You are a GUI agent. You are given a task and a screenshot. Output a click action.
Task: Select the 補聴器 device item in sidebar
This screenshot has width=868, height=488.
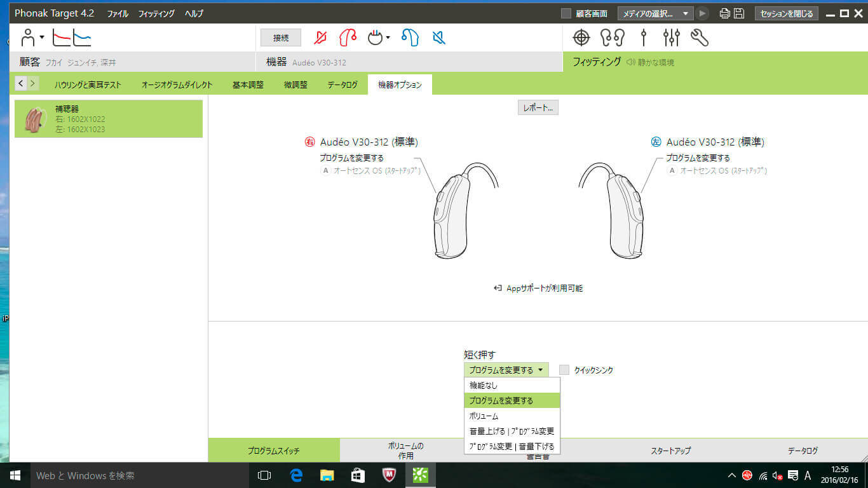coord(109,119)
